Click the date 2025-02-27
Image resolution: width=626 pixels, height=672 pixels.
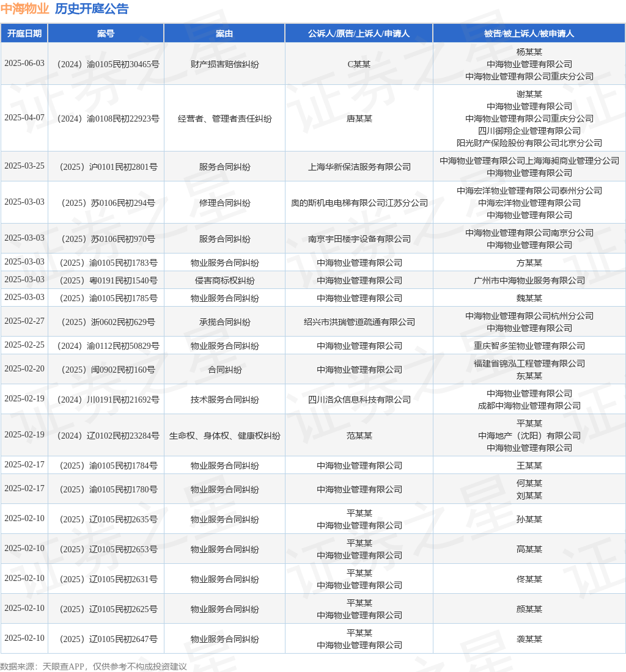coord(24,321)
